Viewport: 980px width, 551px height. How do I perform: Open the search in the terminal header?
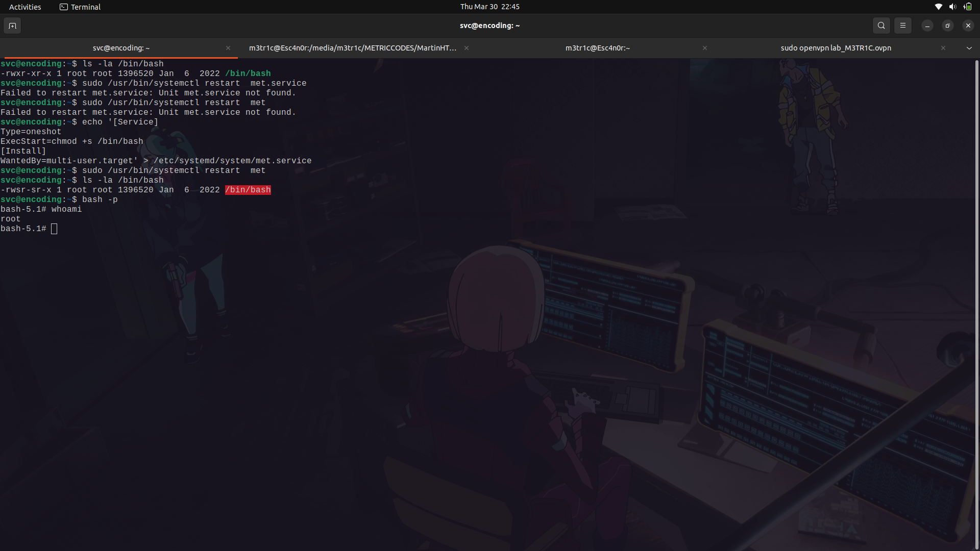point(881,26)
